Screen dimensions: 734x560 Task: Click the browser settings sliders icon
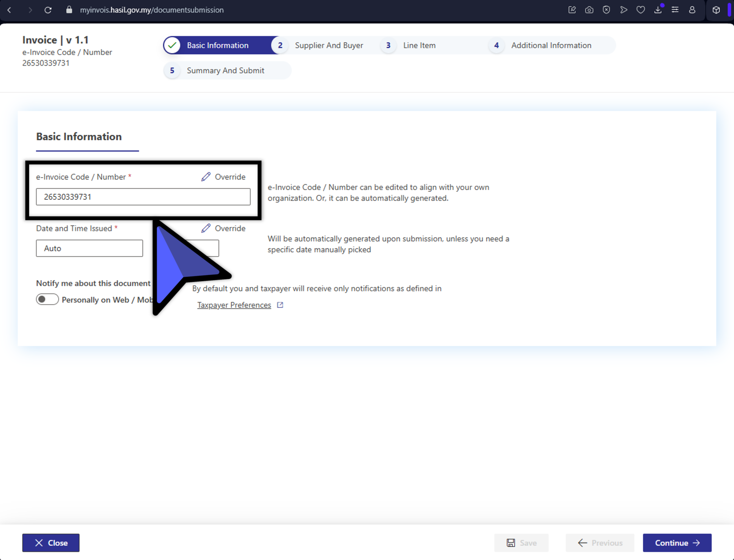pyautogui.click(x=675, y=10)
